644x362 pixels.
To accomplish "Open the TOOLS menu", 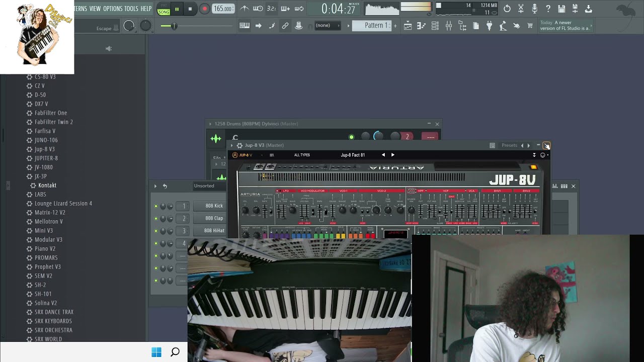I will [x=131, y=9].
